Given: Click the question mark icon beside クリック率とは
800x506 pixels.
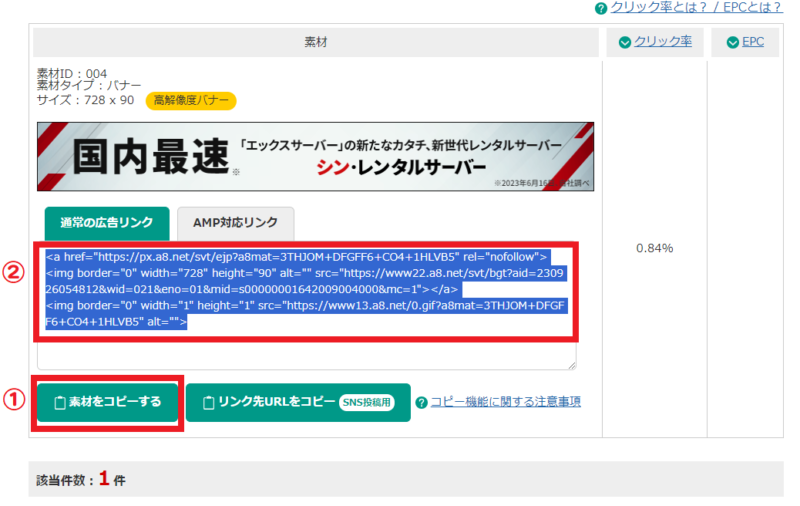Looking at the screenshot, I should [x=601, y=8].
